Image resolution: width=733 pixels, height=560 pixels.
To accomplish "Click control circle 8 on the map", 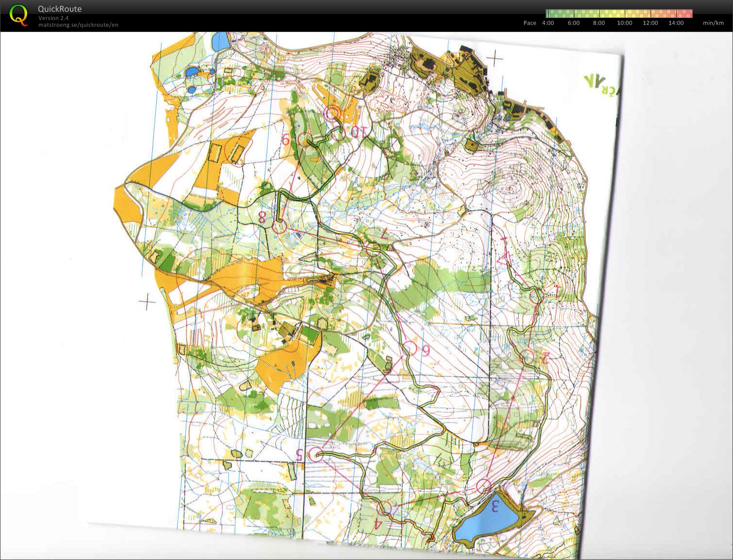I will coord(279,227).
